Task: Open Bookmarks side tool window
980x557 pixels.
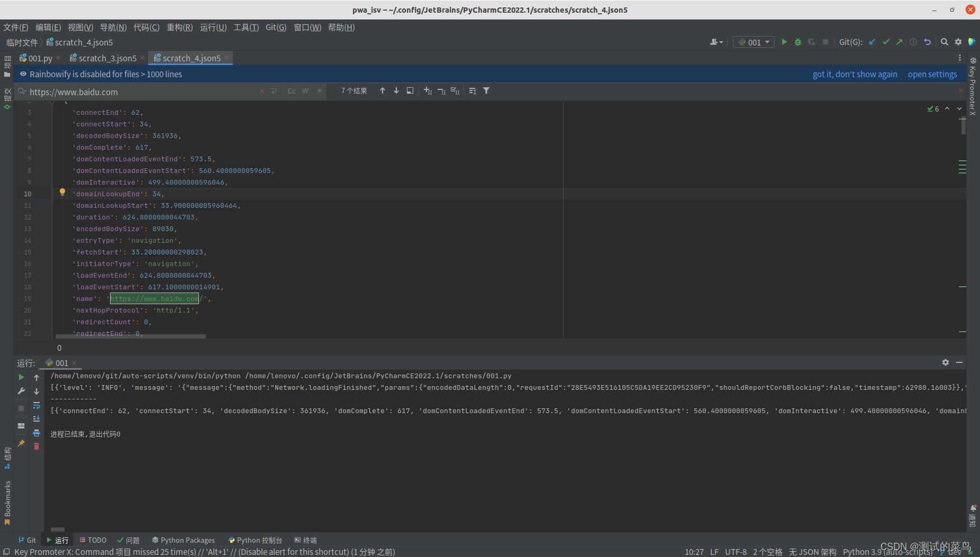Action: pyautogui.click(x=7, y=502)
